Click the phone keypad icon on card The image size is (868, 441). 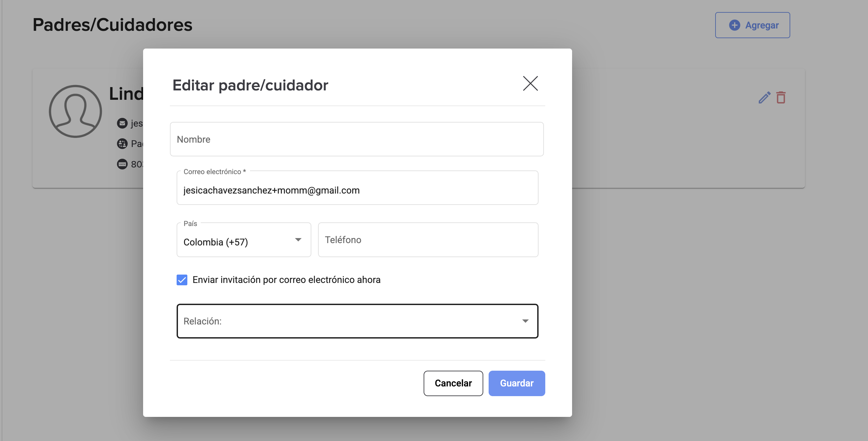point(122,164)
